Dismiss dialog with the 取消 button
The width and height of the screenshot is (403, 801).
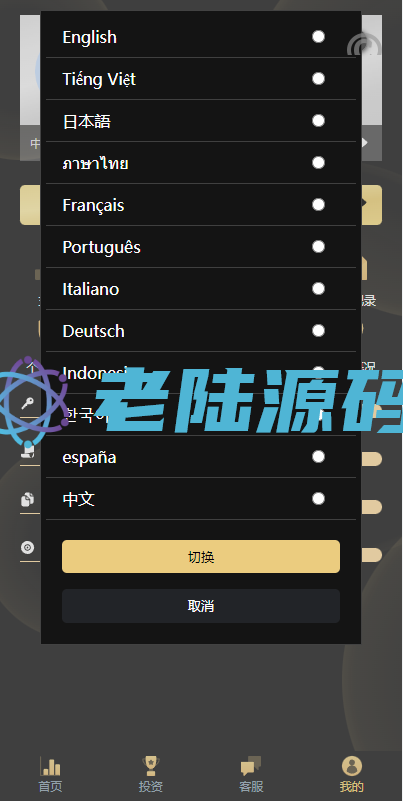tap(201, 606)
